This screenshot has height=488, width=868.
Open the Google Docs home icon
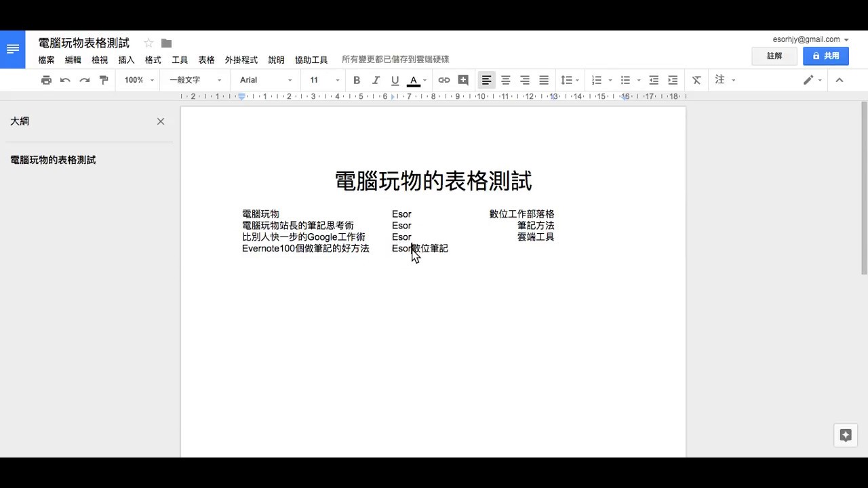(x=12, y=49)
